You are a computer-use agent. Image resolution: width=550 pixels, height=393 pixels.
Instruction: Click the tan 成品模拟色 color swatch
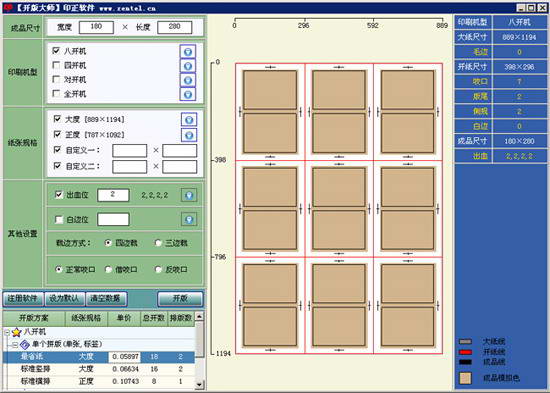465,378
